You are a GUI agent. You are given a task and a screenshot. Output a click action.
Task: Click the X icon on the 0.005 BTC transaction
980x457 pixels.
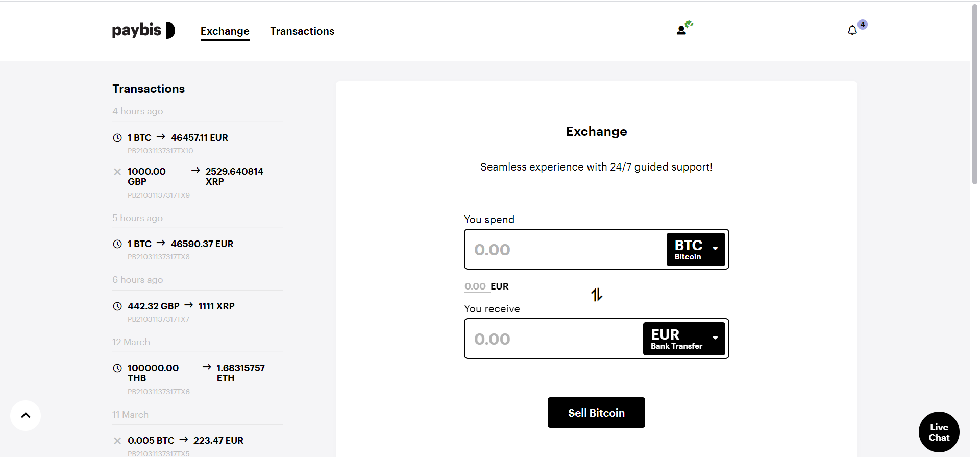tap(117, 440)
